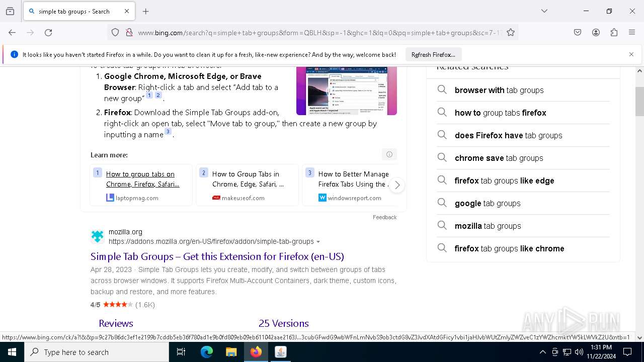Open the Extensions puzzle icon

tap(614, 33)
